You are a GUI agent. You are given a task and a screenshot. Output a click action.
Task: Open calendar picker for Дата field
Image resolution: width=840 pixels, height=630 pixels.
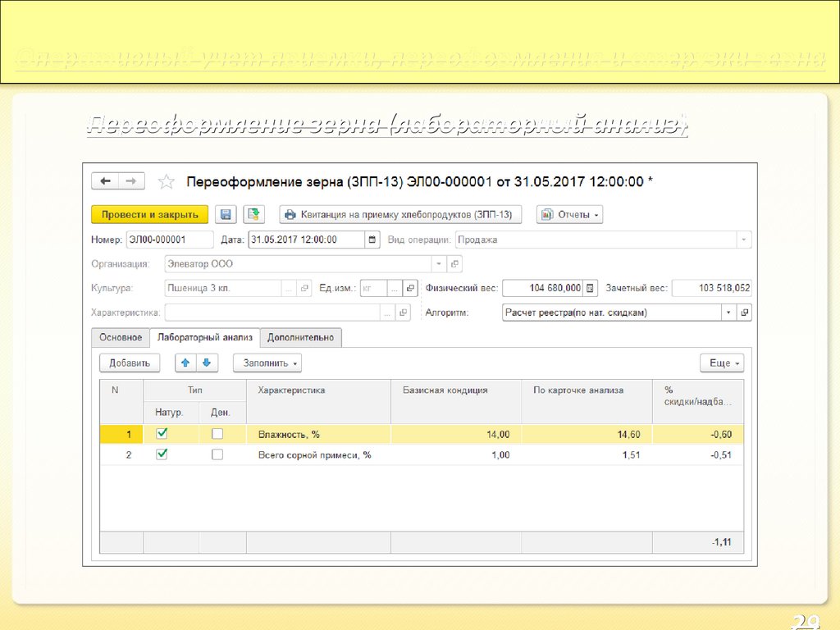coord(373,240)
